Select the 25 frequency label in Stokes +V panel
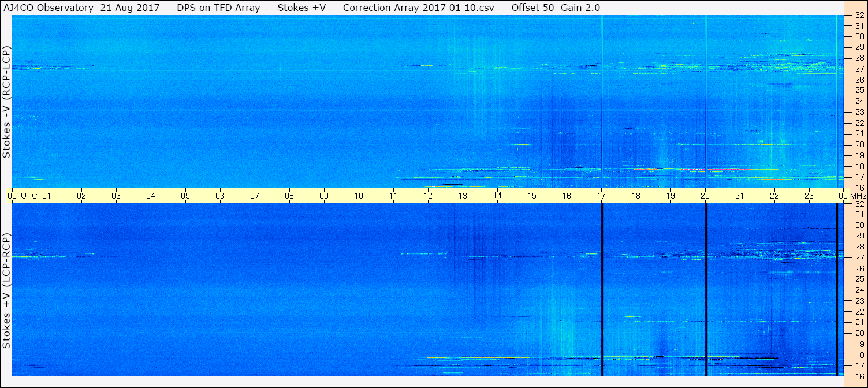The image size is (868, 388). click(x=859, y=279)
